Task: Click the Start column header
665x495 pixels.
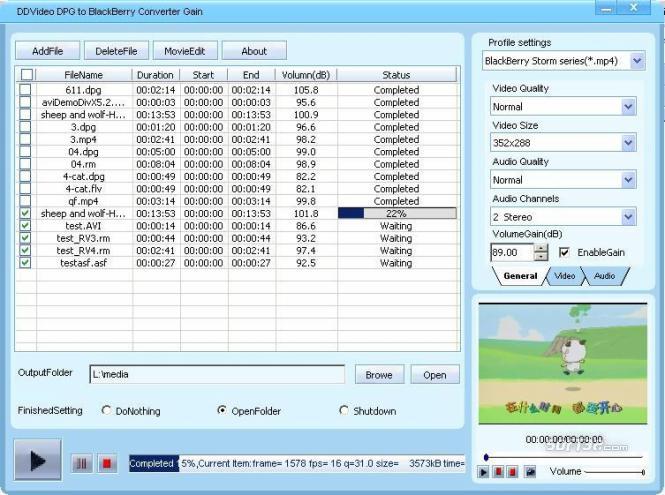Action: tap(204, 75)
